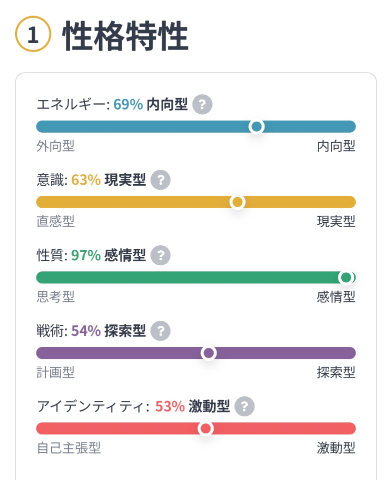Click the 69% 内向型 result text
This screenshot has height=480, width=392.
(x=151, y=104)
